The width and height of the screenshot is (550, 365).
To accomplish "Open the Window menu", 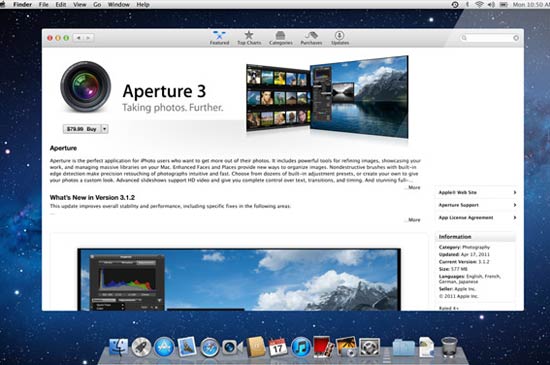I will point(119,5).
